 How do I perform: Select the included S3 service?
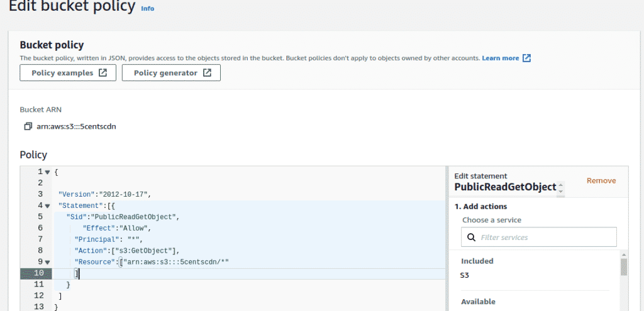(x=465, y=275)
